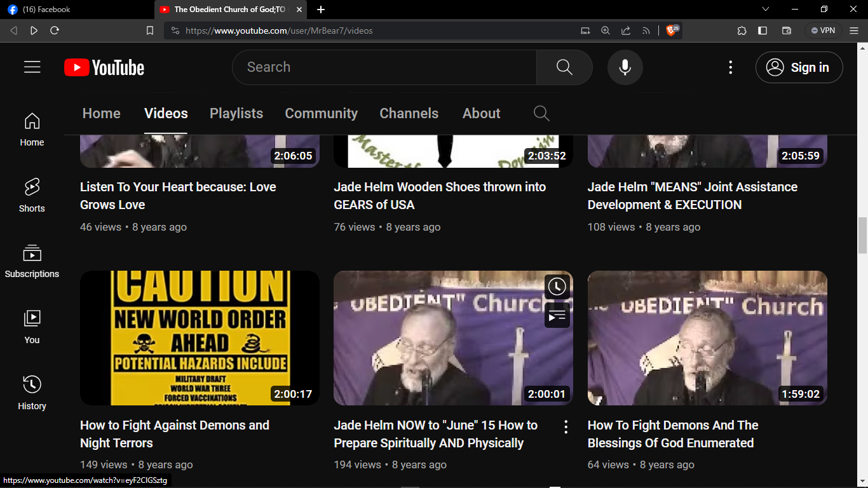Open the Community tab
Viewport: 868px width, 488px height.
click(321, 113)
